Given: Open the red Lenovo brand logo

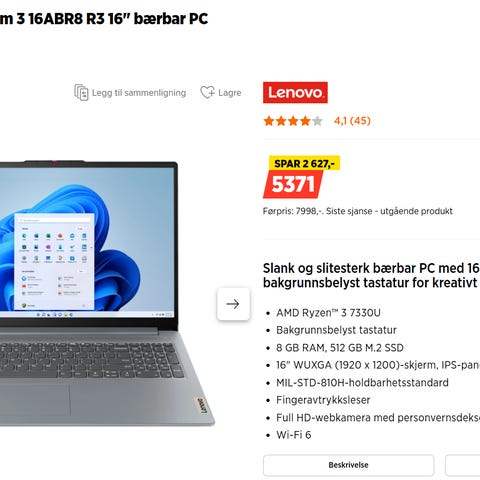Looking at the screenshot, I should (295, 92).
